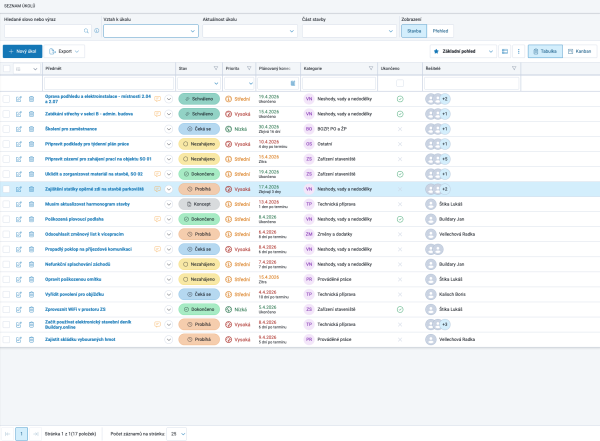Check the select-all checkbox in table header

7,69
